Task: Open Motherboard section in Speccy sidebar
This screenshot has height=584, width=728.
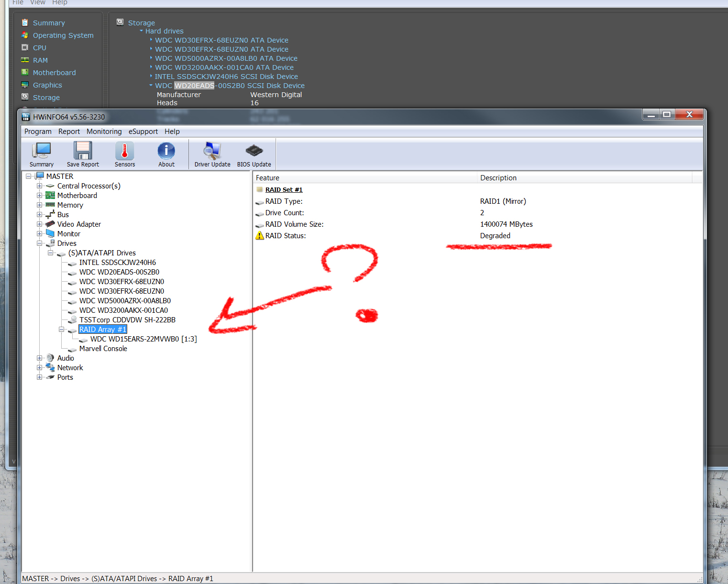Action: [x=55, y=73]
